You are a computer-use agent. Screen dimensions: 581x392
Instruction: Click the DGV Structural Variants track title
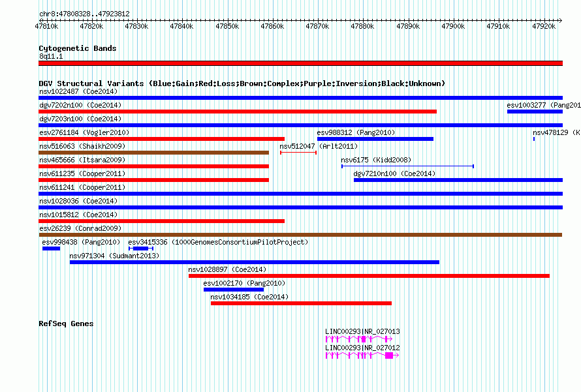[242, 83]
